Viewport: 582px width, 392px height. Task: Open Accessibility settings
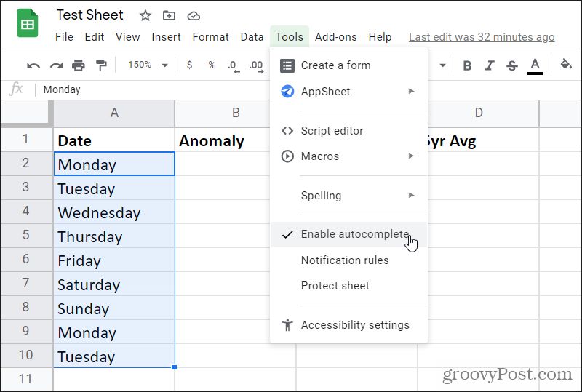[349, 325]
